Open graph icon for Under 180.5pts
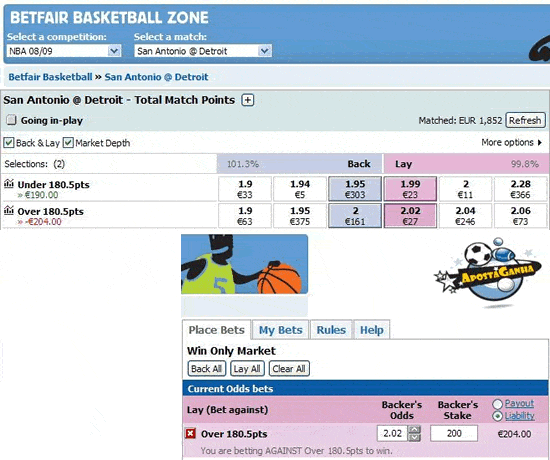The width and height of the screenshot is (550, 460). pos(9,184)
